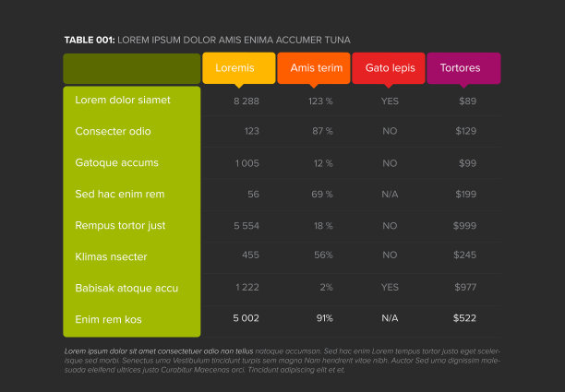The width and height of the screenshot is (565, 392).
Task: Select the Loremis column header
Action: (238, 68)
